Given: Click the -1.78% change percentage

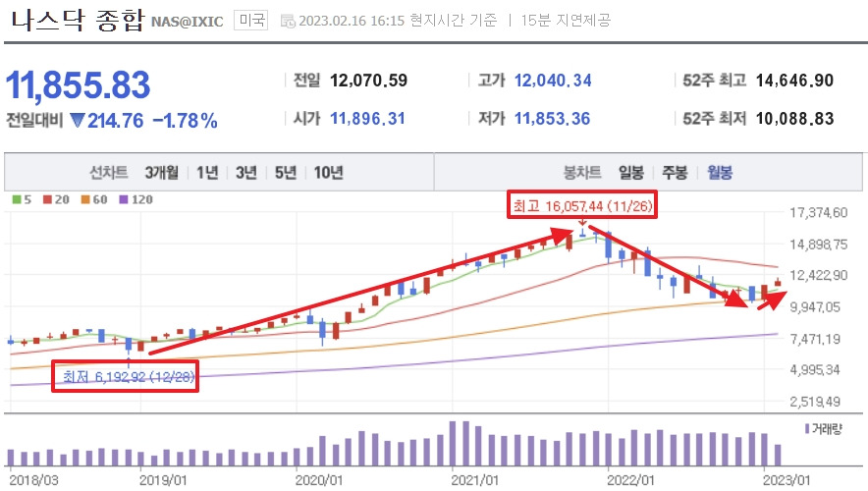Looking at the screenshot, I should (185, 121).
